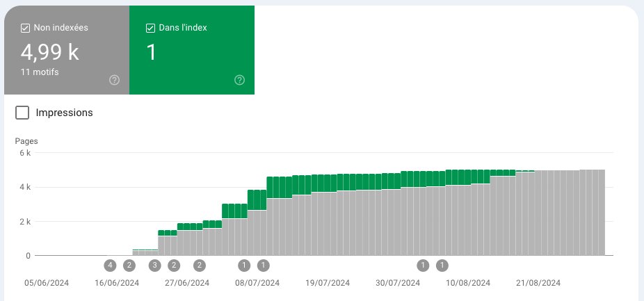Click the Impressions label
This screenshot has height=301, width=644.
pyautogui.click(x=64, y=113)
